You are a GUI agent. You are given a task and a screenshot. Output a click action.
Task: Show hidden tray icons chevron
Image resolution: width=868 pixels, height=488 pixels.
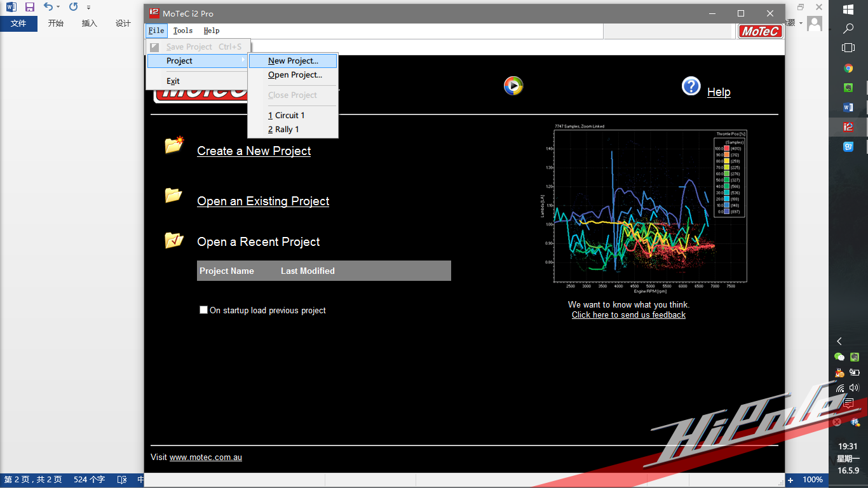tap(840, 341)
